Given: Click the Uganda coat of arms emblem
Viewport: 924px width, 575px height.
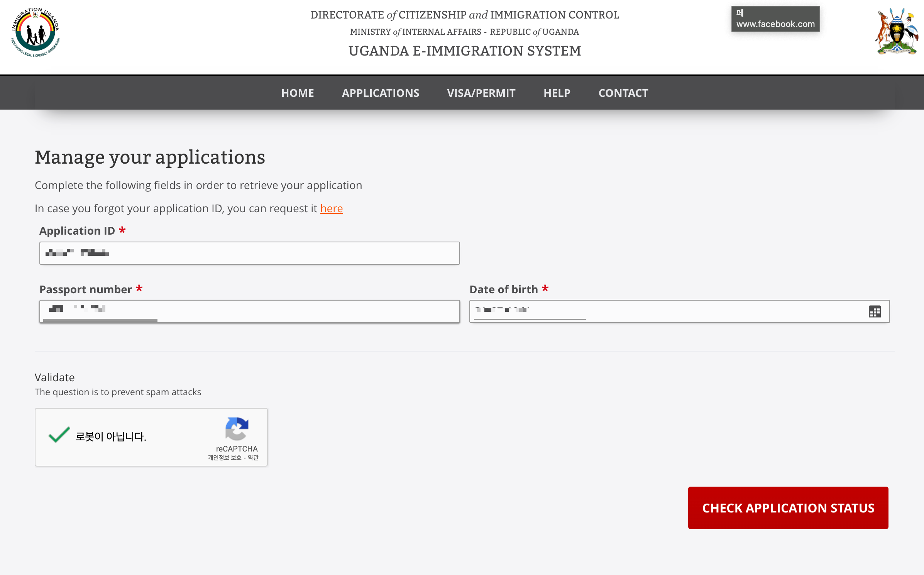Looking at the screenshot, I should 896,32.
